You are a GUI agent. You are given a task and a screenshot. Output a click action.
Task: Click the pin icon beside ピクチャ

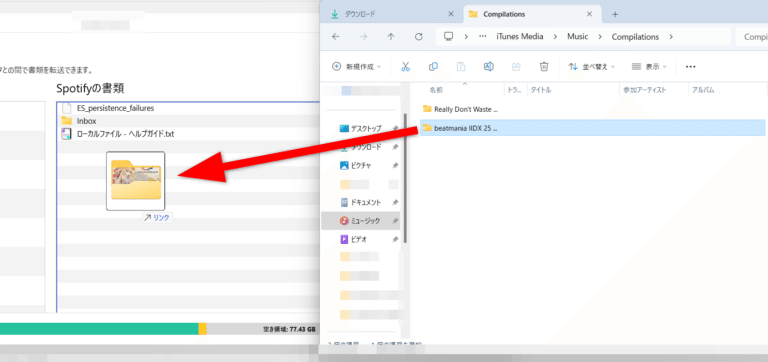point(395,166)
